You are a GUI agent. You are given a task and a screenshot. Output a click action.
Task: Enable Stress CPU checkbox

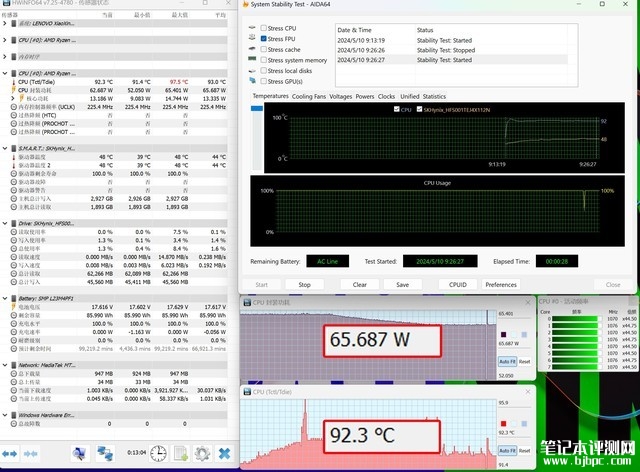(264, 28)
